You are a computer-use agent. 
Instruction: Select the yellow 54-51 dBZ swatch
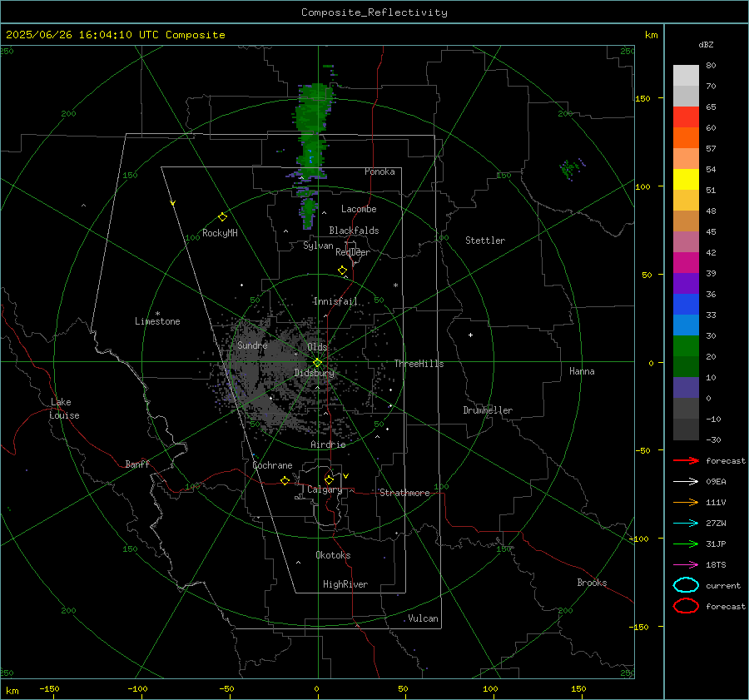(x=686, y=180)
